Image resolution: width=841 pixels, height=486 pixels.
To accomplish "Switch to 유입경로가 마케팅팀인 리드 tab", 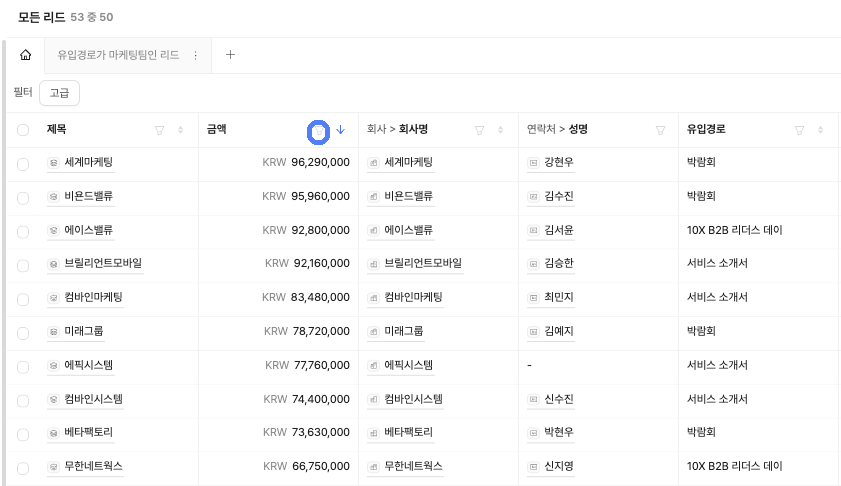I will pyautogui.click(x=119, y=55).
